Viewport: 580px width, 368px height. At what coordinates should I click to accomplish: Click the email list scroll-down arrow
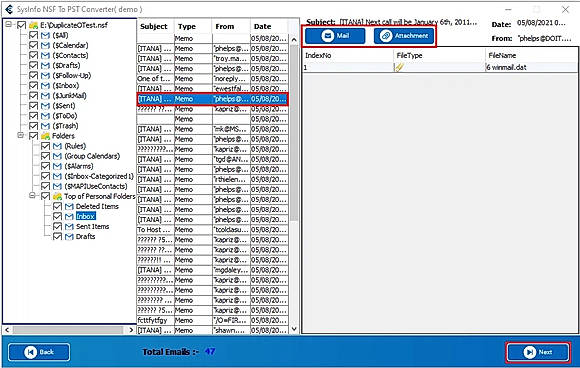tap(294, 329)
